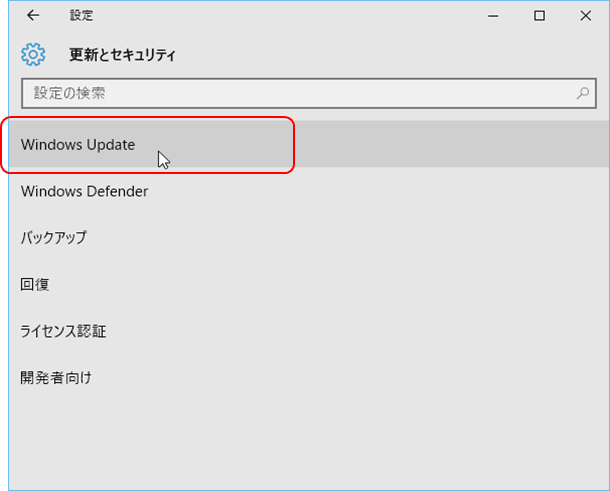Image resolution: width=610 pixels, height=491 pixels.
Task: Close the 設定 window
Action: click(585, 16)
